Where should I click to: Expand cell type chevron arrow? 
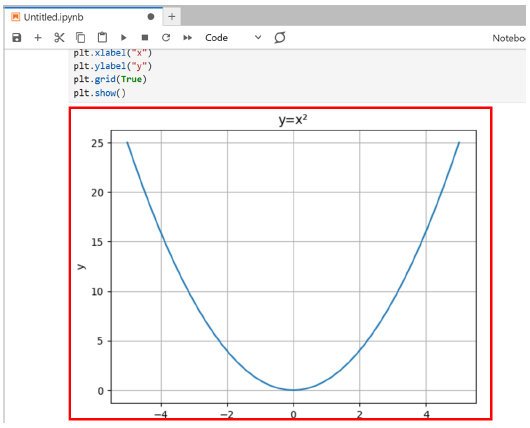(258, 37)
